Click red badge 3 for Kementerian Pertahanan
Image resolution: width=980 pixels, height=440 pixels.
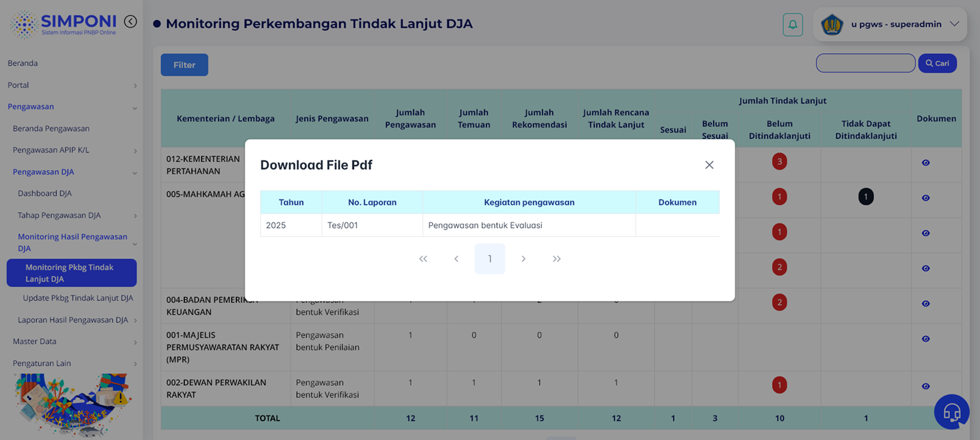[779, 162]
